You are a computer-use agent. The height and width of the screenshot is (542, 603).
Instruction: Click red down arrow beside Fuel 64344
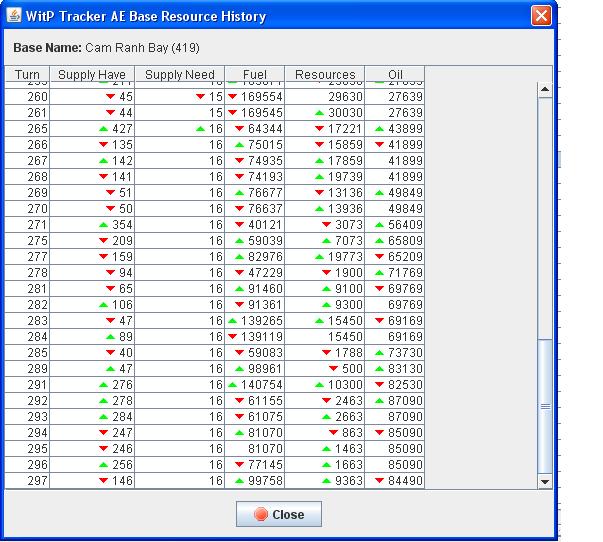[x=239, y=129]
